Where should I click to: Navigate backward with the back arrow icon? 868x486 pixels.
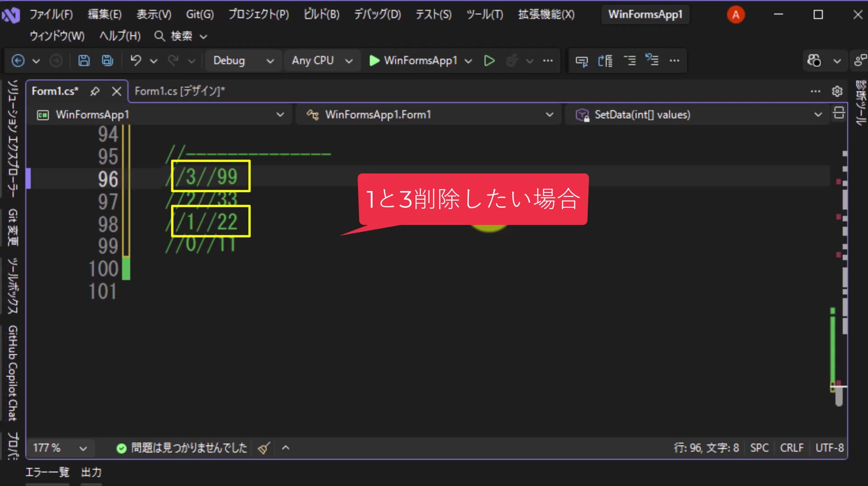pyautogui.click(x=18, y=61)
